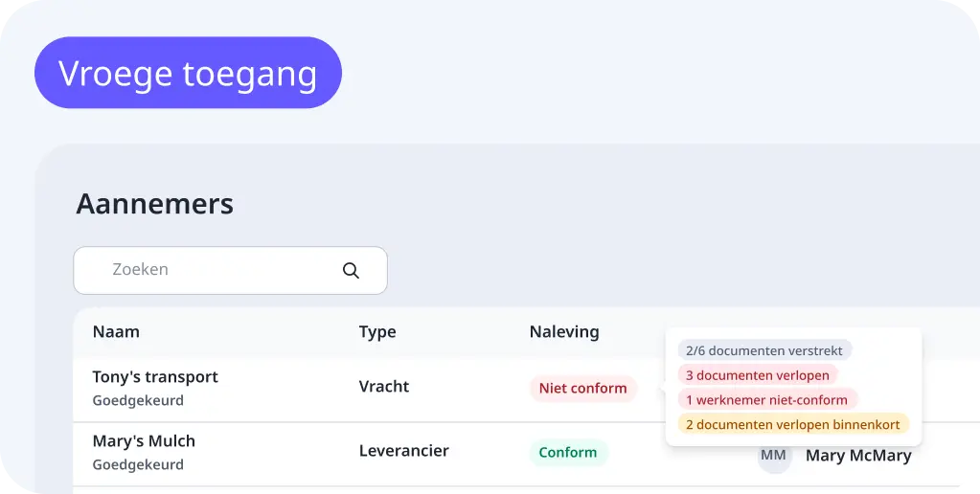Select the 2/6 documenten verstrekt tag
The width and height of the screenshot is (980, 494).
pos(764,350)
